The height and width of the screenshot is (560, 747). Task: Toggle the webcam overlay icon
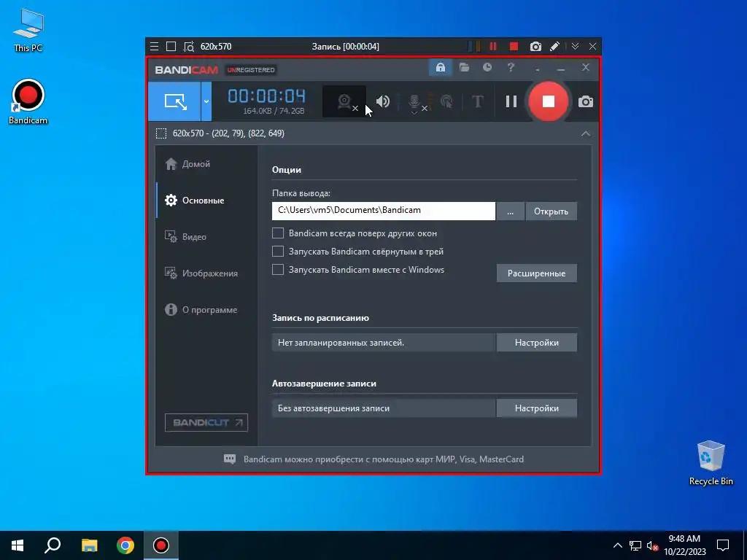pos(344,101)
